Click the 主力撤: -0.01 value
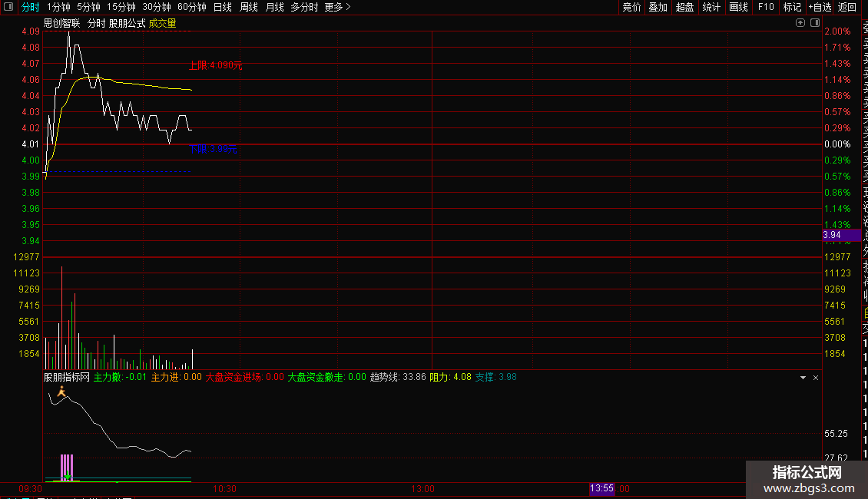Viewport: 868px width, 499px height. click(120, 377)
